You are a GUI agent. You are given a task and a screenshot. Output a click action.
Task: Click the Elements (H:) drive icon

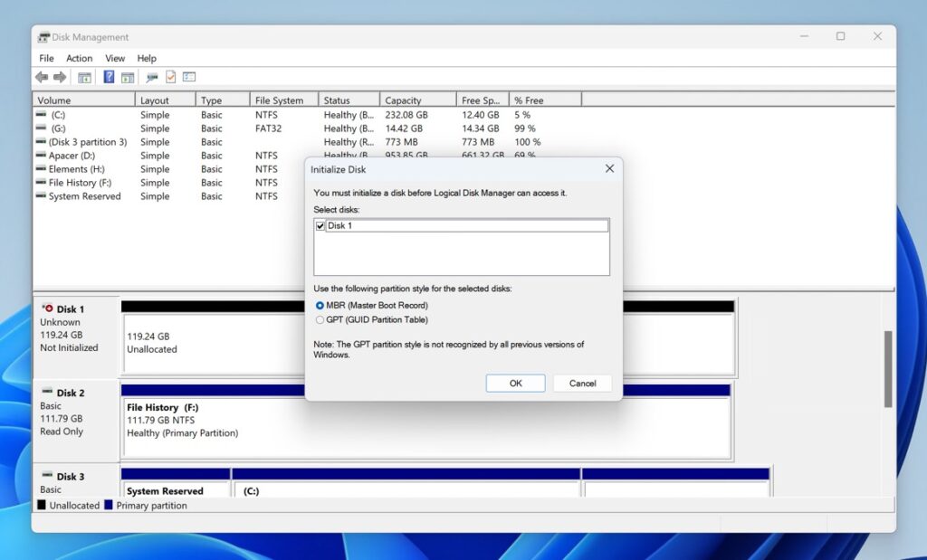(x=40, y=169)
